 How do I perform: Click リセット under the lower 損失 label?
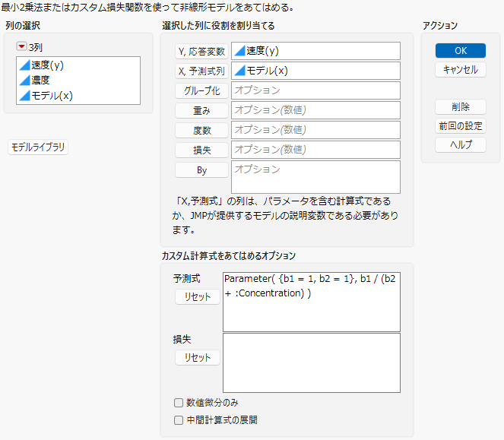(198, 357)
